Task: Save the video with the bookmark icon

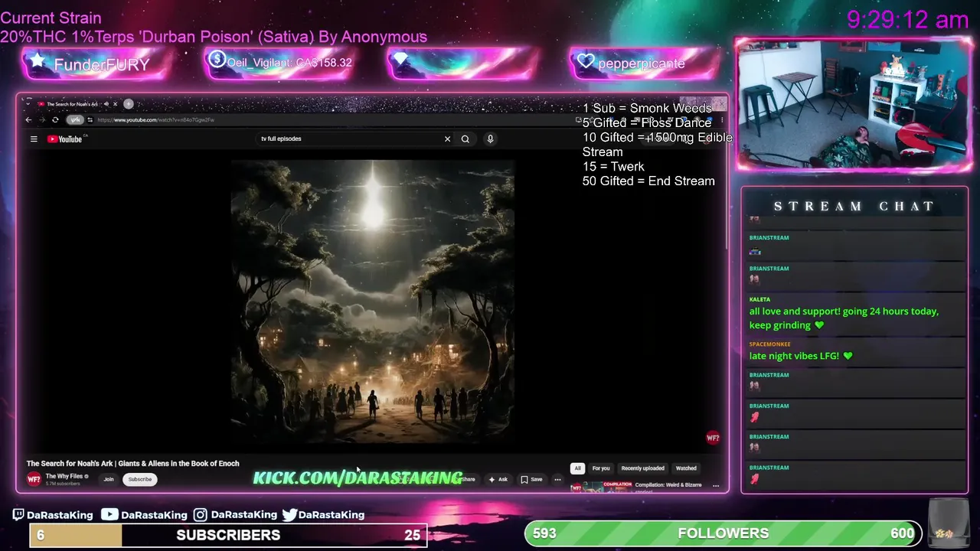Action: (531, 480)
